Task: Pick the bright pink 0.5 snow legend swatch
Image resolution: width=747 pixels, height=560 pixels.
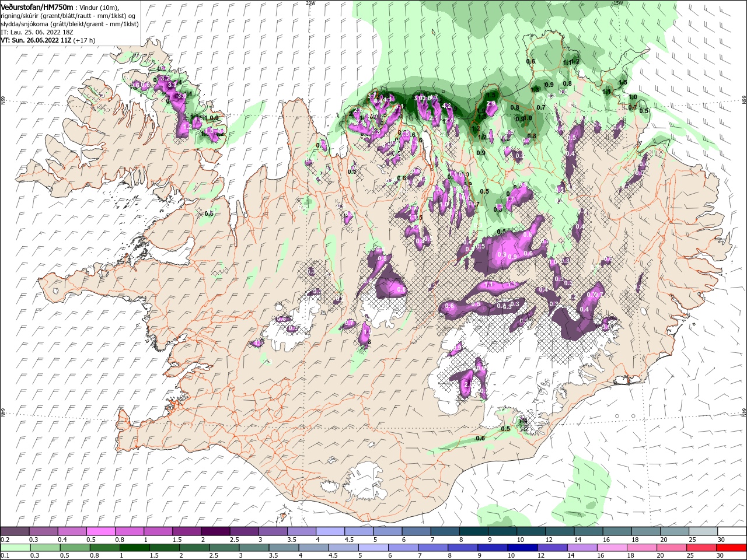Action: coord(100,531)
